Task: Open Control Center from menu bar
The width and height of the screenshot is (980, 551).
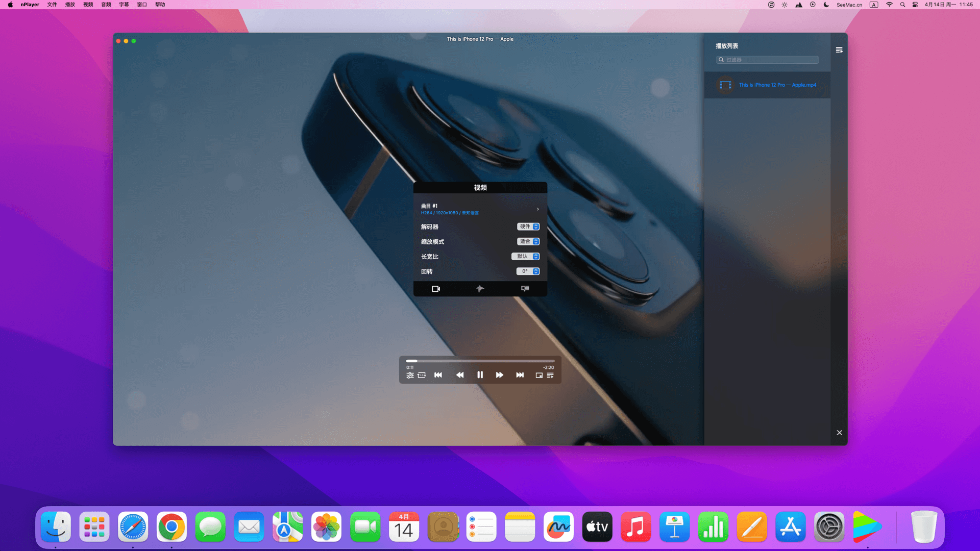Action: click(x=915, y=5)
